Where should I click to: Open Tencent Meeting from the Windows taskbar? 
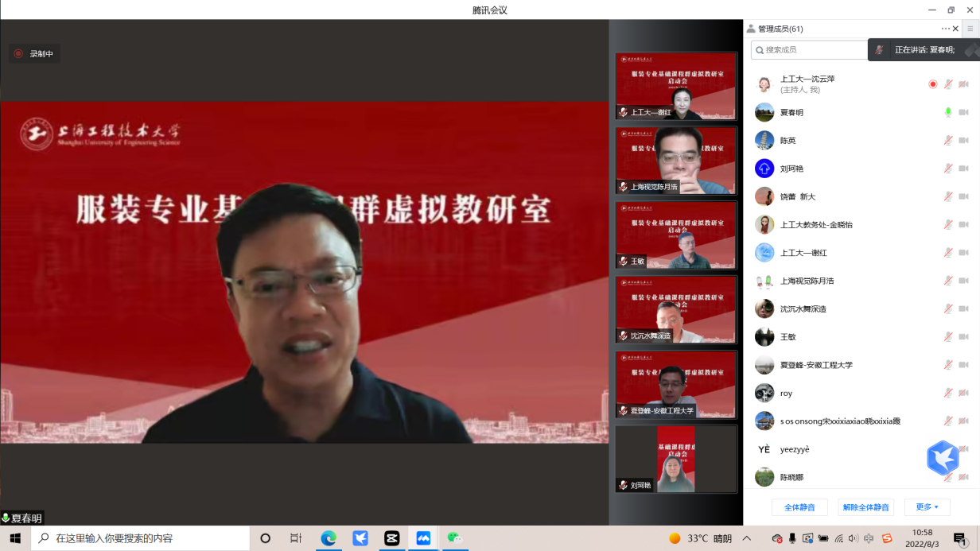[x=423, y=538]
